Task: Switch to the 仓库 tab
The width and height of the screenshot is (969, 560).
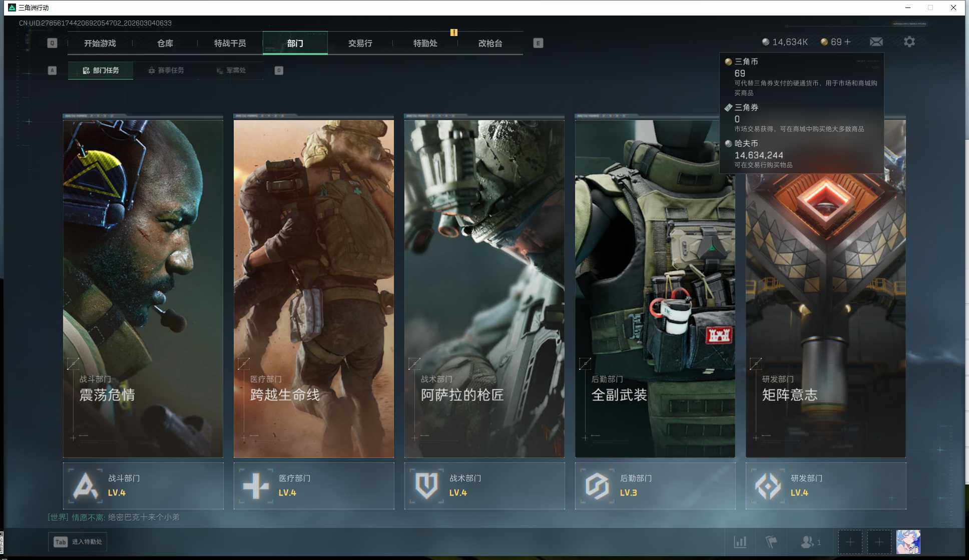Action: pyautogui.click(x=165, y=43)
